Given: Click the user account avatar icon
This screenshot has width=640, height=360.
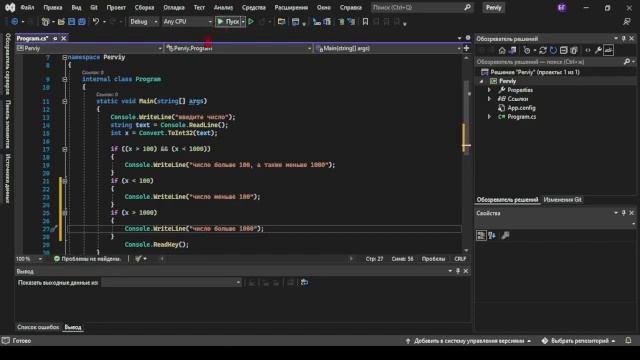Looking at the screenshot, I should [562, 8].
